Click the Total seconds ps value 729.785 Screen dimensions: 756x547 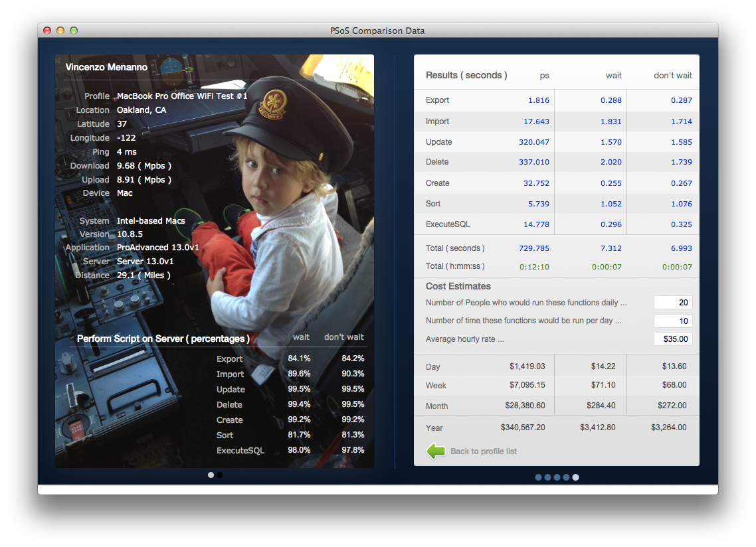533,248
